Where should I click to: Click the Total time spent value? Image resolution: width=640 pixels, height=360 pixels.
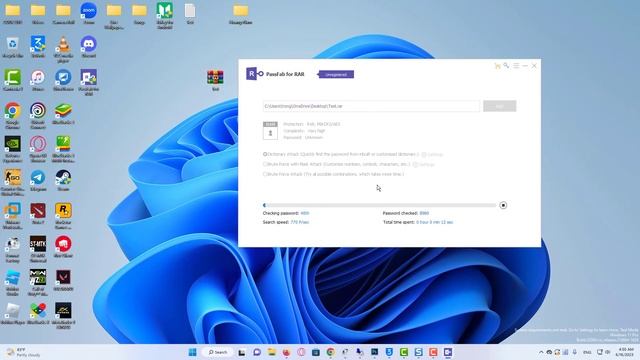point(435,222)
